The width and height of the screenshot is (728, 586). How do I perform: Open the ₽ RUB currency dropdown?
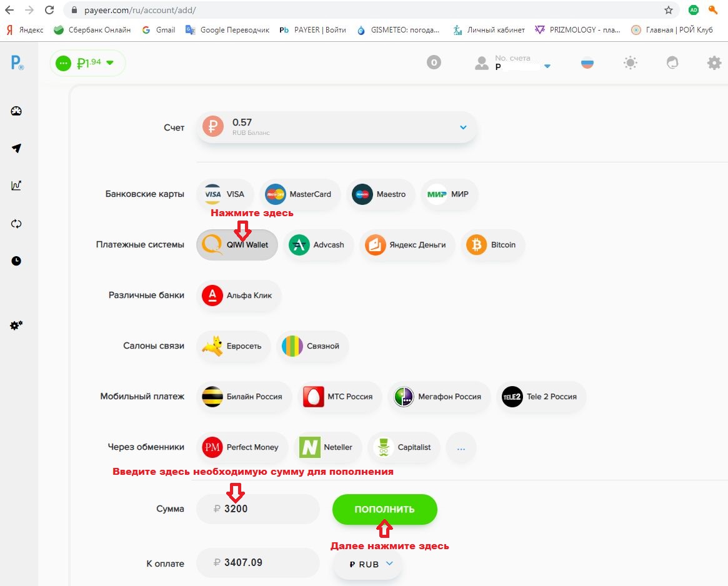(367, 563)
